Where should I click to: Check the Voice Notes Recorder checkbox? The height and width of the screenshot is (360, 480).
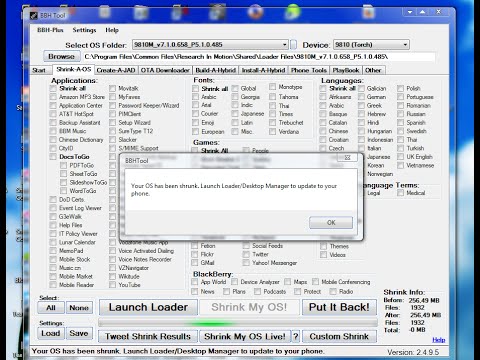113,259
